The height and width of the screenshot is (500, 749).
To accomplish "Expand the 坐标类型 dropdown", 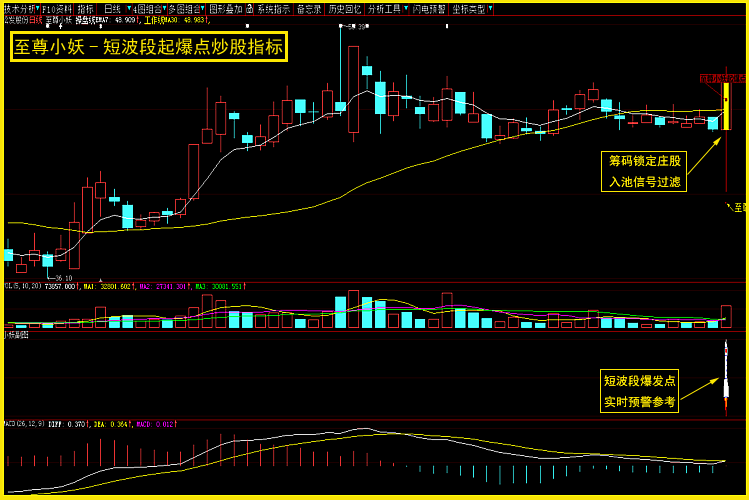I will coord(471,8).
